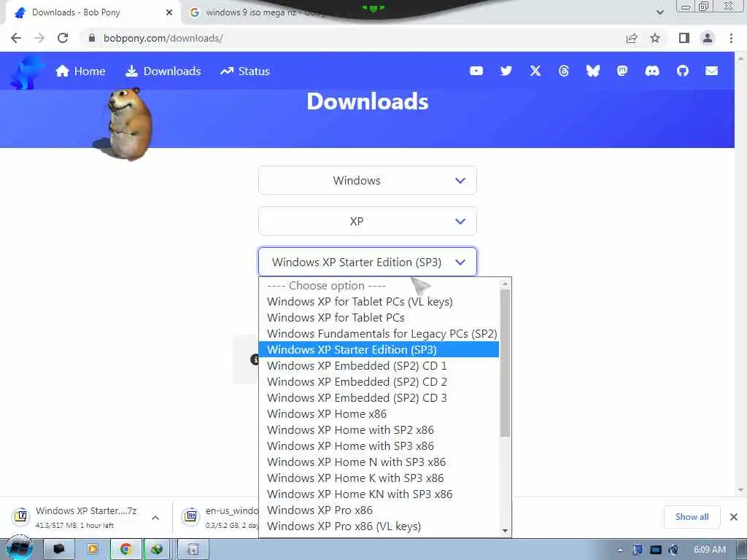Open the Bluesky butterfly icon

pyautogui.click(x=592, y=71)
